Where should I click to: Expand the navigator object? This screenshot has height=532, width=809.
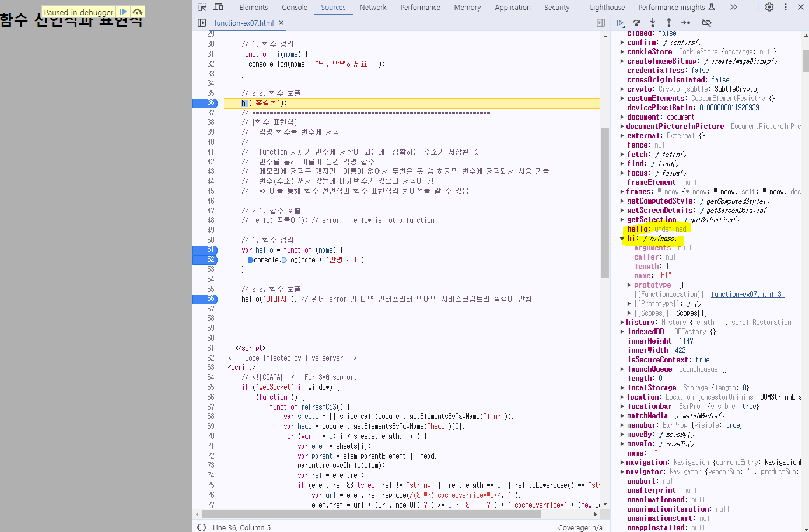tap(622, 472)
